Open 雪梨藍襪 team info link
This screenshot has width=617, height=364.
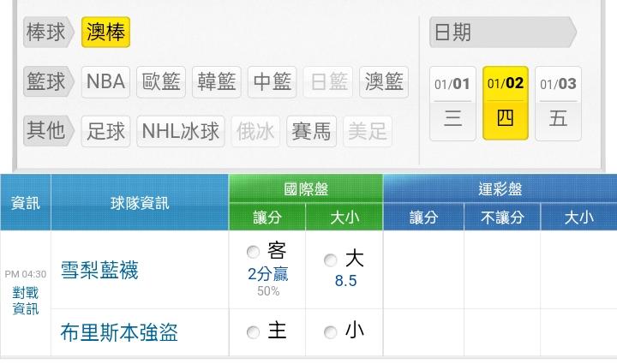[99, 271]
